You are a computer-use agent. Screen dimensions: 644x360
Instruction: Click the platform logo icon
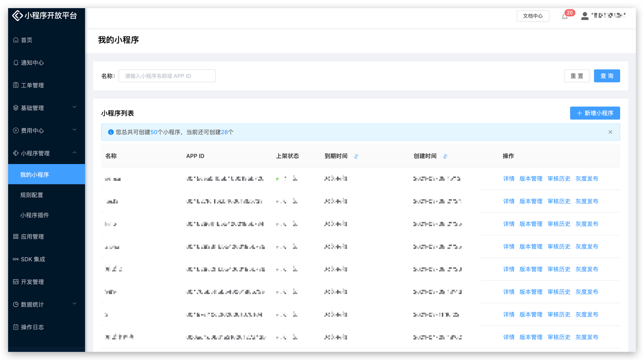[x=17, y=15]
